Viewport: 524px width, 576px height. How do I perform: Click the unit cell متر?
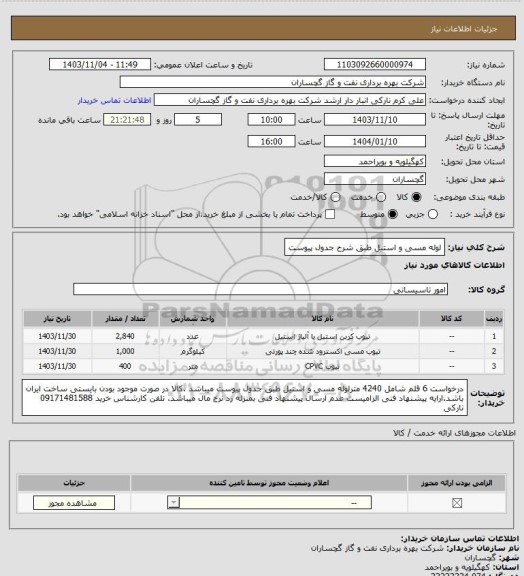tap(193, 366)
